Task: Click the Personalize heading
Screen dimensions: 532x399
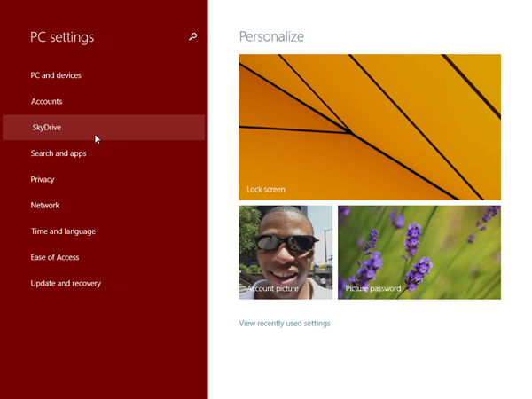Action: click(271, 36)
